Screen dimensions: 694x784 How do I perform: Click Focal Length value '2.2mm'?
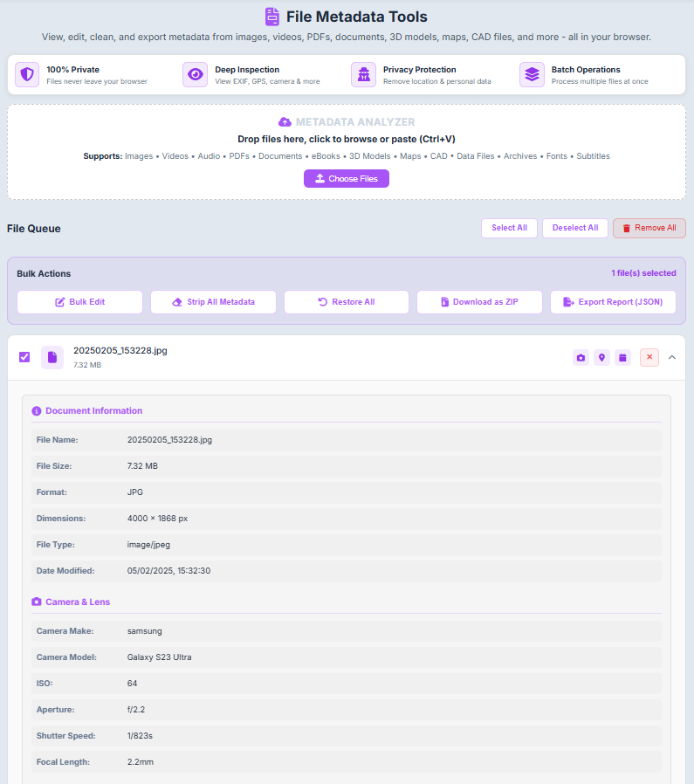coord(141,762)
